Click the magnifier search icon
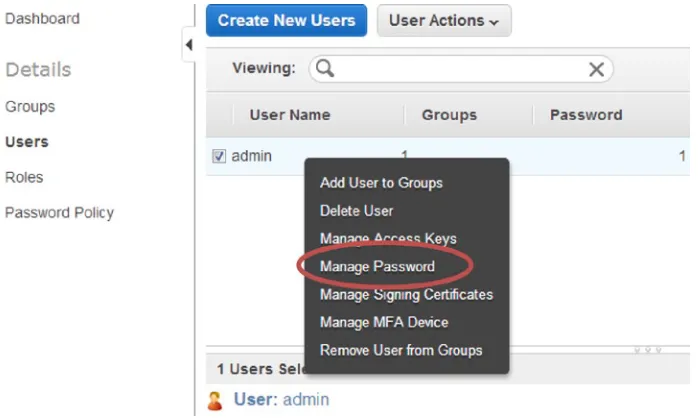Viewport: 700px width, 418px height. [325, 68]
